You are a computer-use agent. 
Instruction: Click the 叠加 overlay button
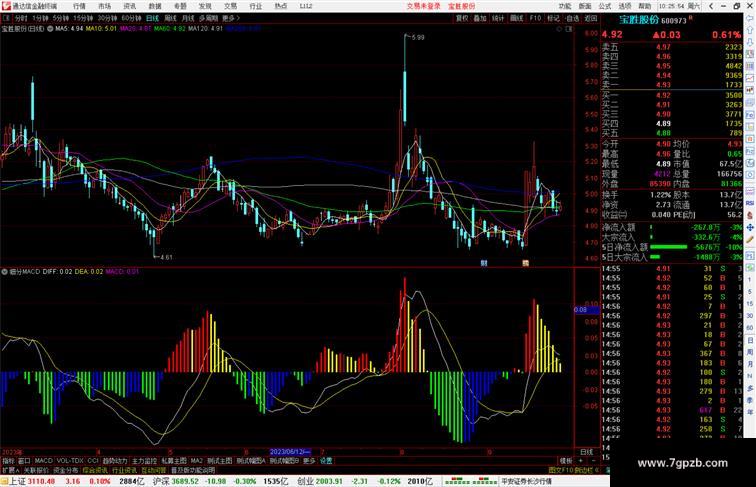click(x=480, y=18)
